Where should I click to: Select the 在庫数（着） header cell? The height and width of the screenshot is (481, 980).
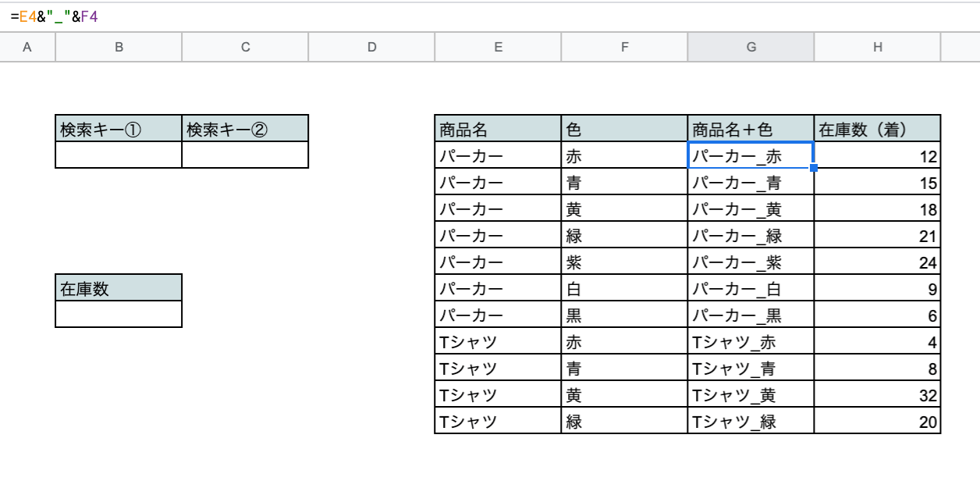877,128
